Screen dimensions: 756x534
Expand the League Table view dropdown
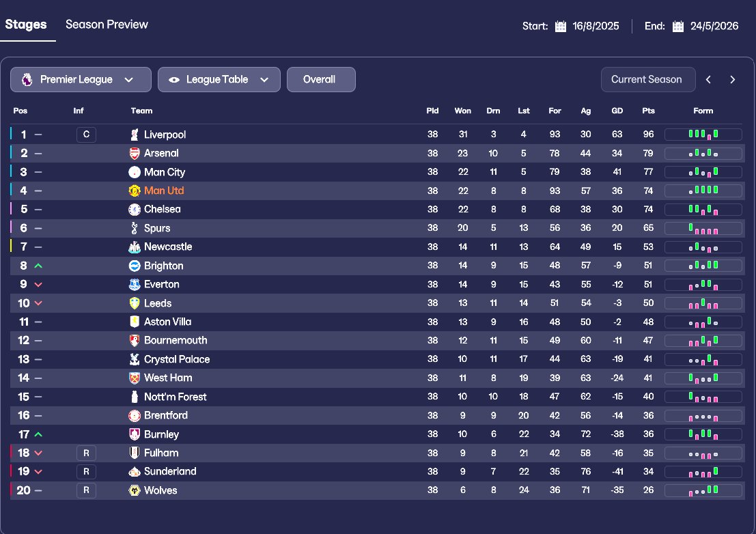tap(219, 79)
